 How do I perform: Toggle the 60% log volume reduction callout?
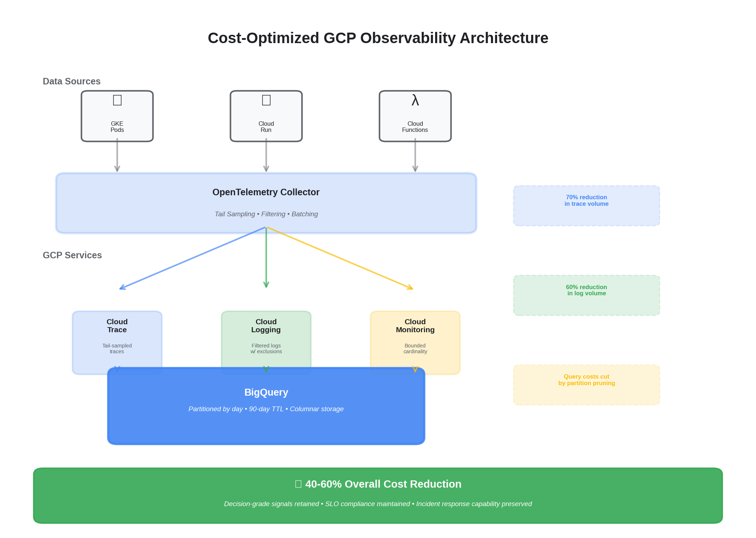586,295
